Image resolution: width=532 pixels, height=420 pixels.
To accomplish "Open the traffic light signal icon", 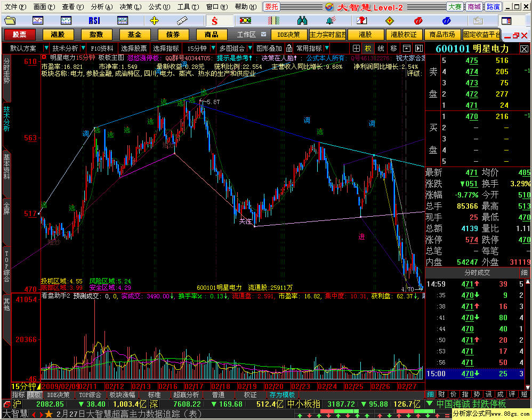I will [x=245, y=21].
